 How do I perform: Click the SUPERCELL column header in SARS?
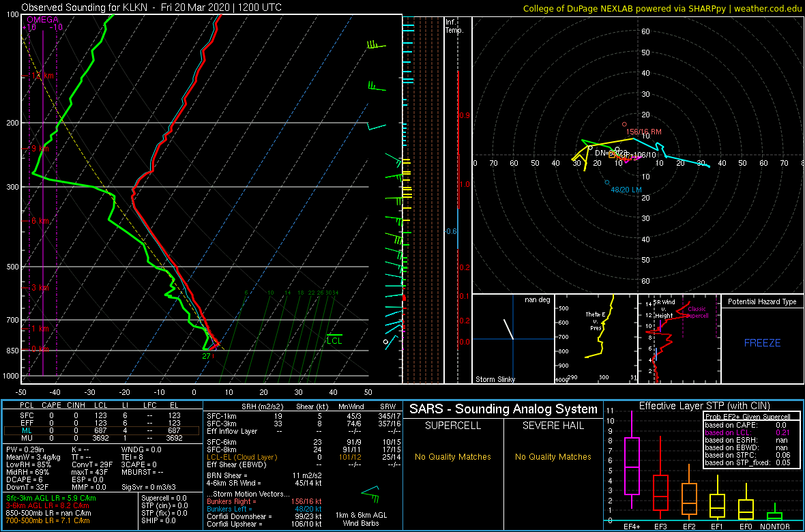(x=452, y=426)
